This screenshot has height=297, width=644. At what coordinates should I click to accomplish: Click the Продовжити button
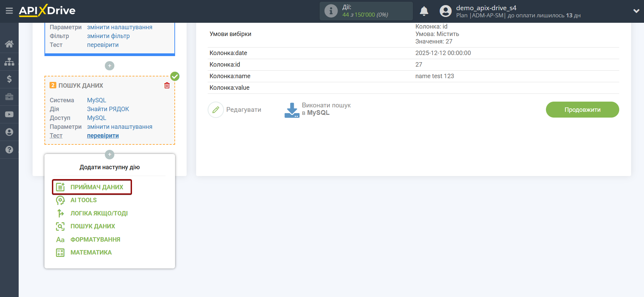point(582,110)
